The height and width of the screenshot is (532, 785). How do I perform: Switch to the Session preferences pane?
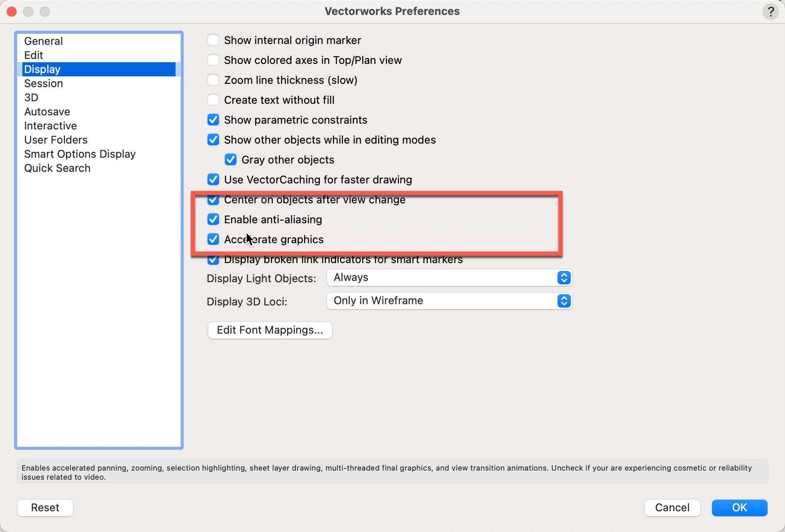click(x=44, y=83)
